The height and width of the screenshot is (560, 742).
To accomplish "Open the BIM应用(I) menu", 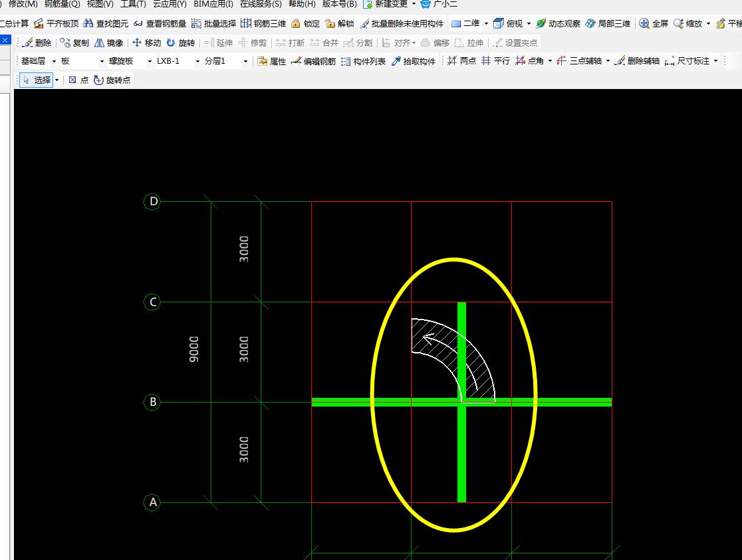I will coord(213,4).
